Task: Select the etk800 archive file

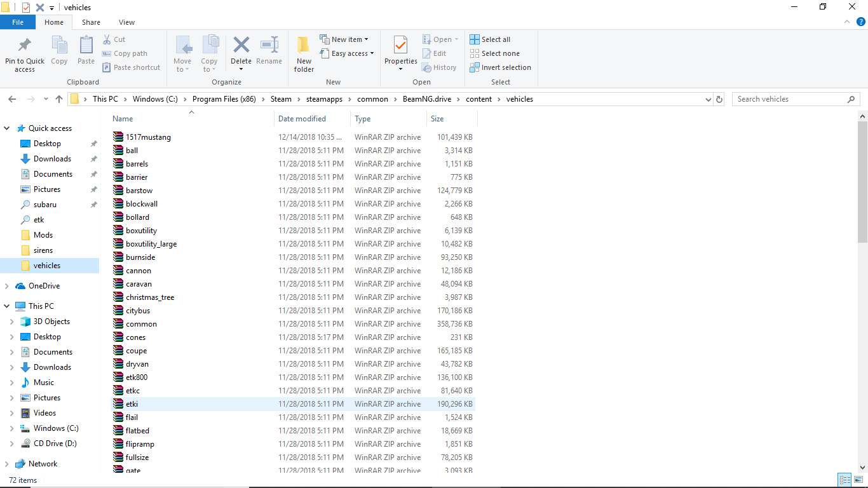Action: (294, 377)
